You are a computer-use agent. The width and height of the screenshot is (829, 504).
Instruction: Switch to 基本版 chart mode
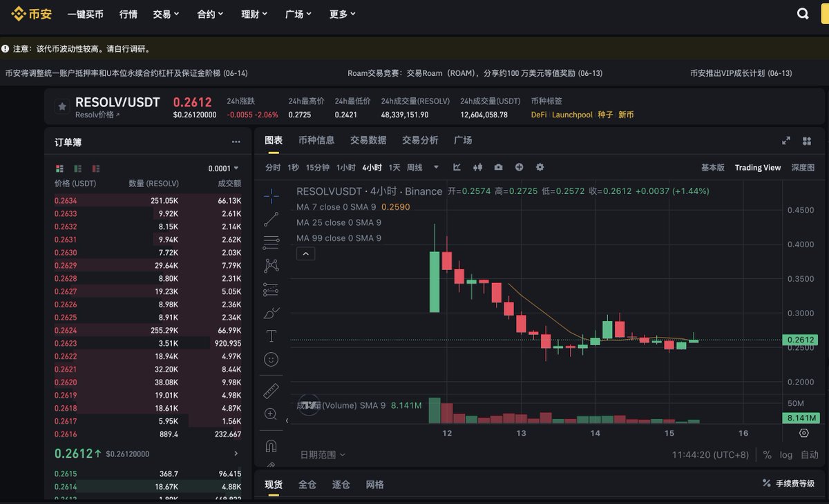pyautogui.click(x=713, y=168)
